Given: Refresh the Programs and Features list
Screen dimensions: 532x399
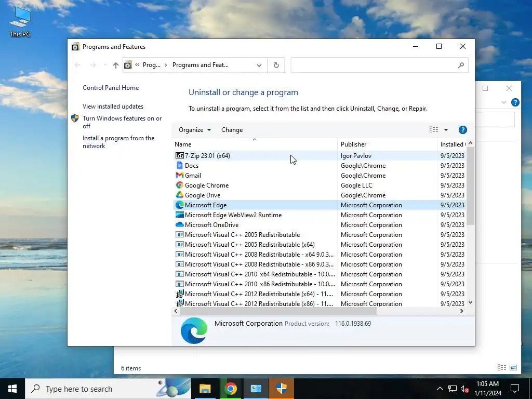Looking at the screenshot, I should coord(276,65).
